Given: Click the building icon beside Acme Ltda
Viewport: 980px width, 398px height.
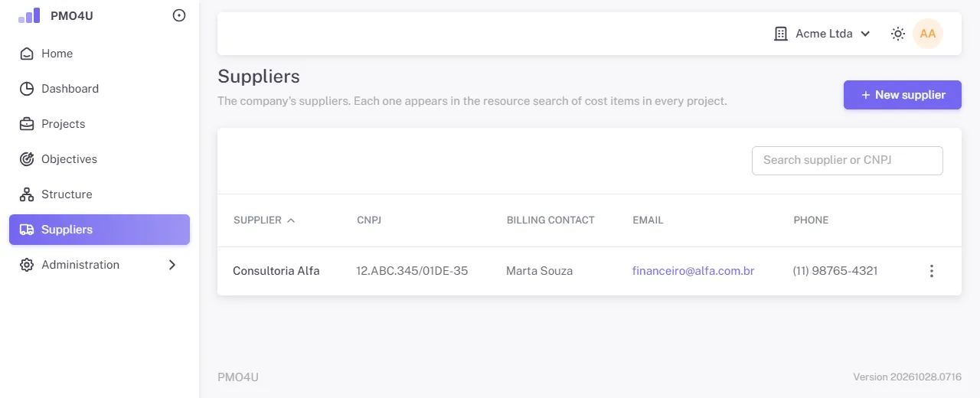Looking at the screenshot, I should click(x=781, y=34).
